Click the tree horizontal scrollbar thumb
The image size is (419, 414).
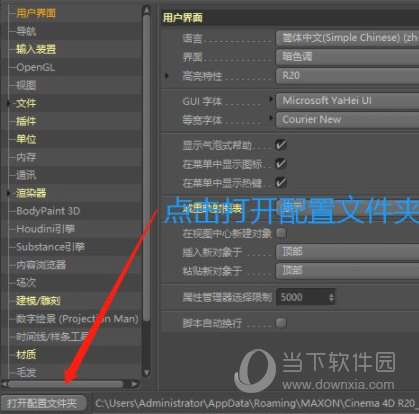[66, 384]
